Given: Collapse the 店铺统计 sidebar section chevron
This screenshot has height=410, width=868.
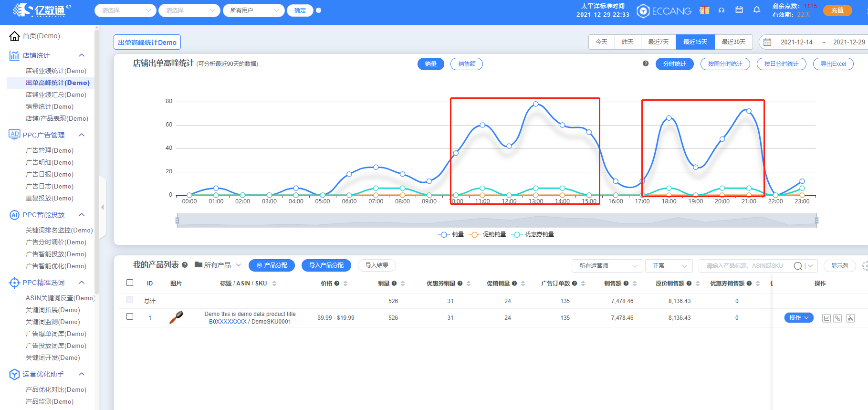Looking at the screenshot, I should (82, 55).
